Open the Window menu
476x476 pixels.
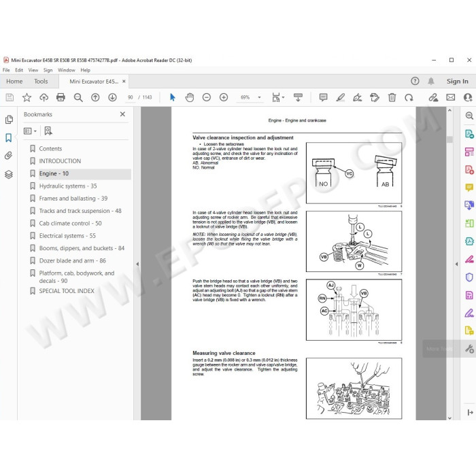pyautogui.click(x=66, y=70)
